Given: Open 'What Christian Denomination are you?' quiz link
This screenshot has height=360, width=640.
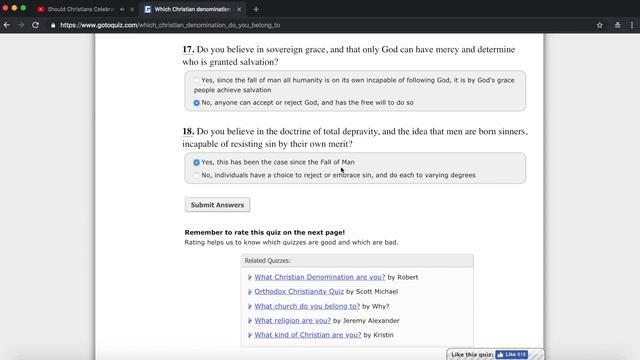Looking at the screenshot, I should pyautogui.click(x=320, y=277).
